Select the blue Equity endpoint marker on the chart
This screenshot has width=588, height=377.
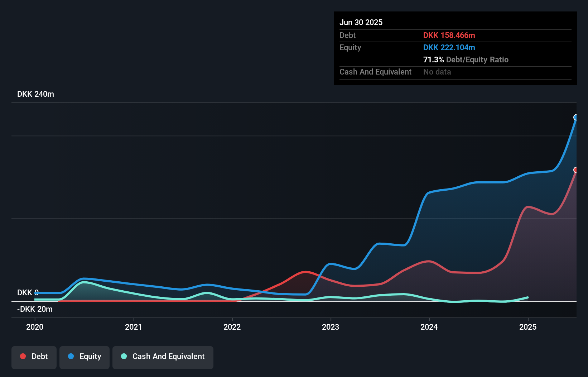click(x=576, y=118)
